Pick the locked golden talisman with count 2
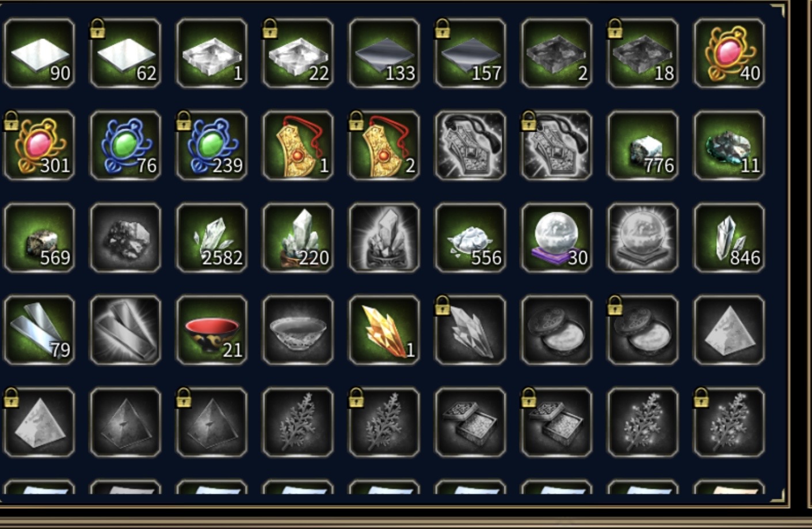 384,145
